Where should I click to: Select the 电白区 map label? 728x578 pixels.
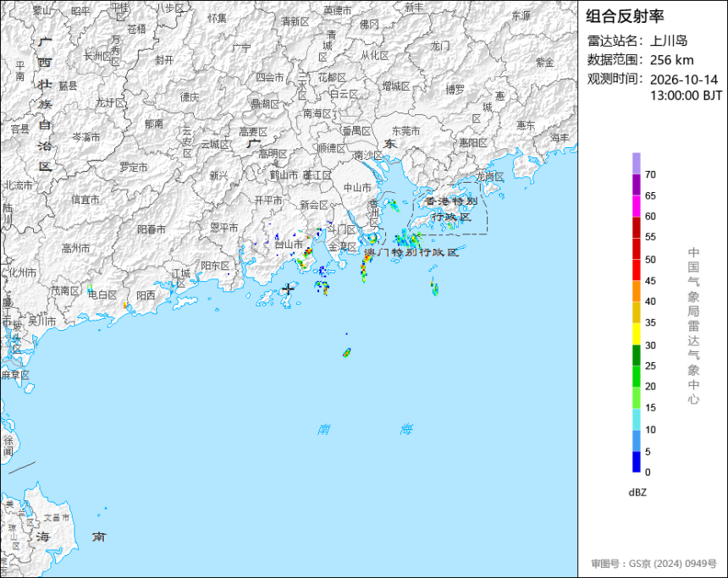tap(102, 295)
